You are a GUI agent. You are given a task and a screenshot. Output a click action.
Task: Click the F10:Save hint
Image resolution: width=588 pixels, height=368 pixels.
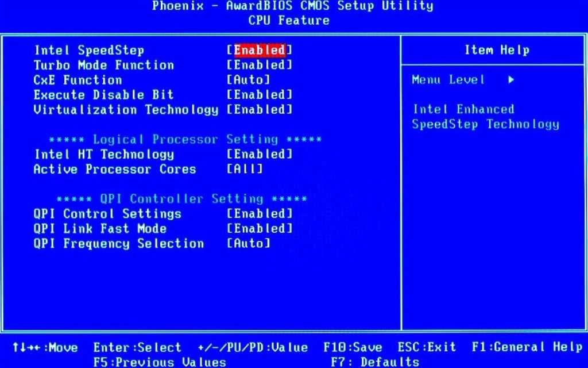[x=353, y=347]
